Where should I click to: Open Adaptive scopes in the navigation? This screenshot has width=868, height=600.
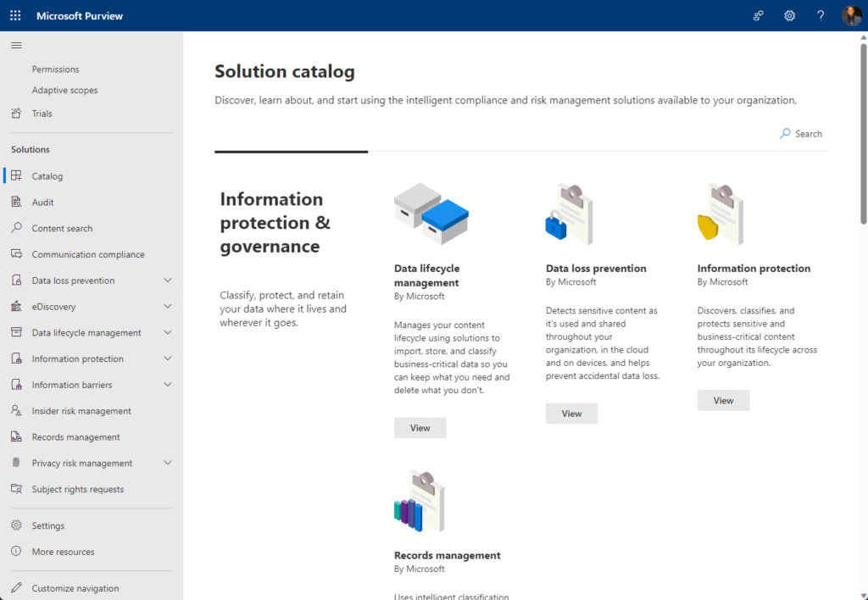(x=64, y=90)
